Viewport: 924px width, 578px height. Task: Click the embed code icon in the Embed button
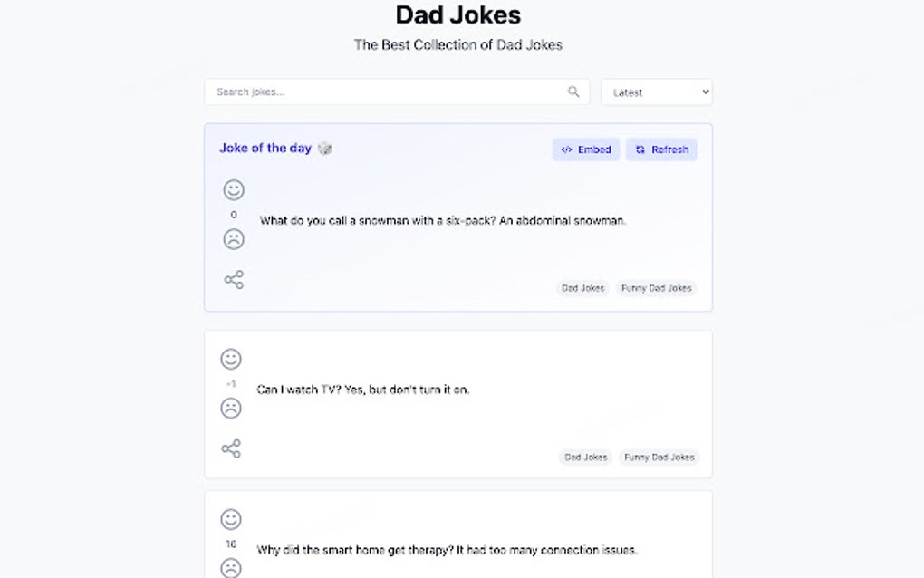[565, 149]
